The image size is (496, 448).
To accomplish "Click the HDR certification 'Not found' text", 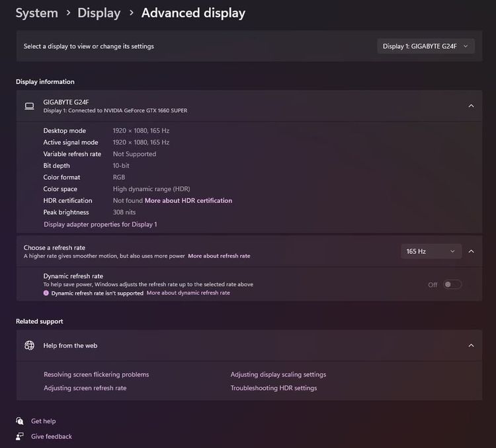I will coord(128,201).
